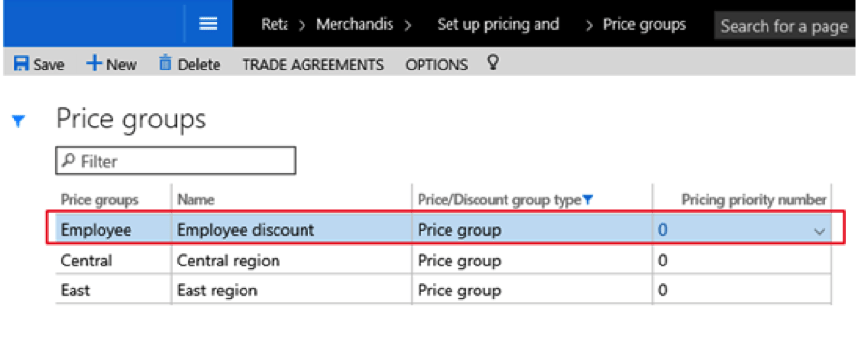The image size is (868, 362).
Task: Click the Delete trash icon
Action: click(x=165, y=64)
